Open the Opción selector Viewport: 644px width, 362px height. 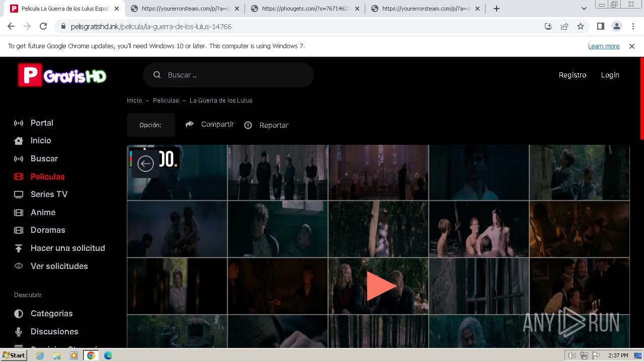(150, 125)
